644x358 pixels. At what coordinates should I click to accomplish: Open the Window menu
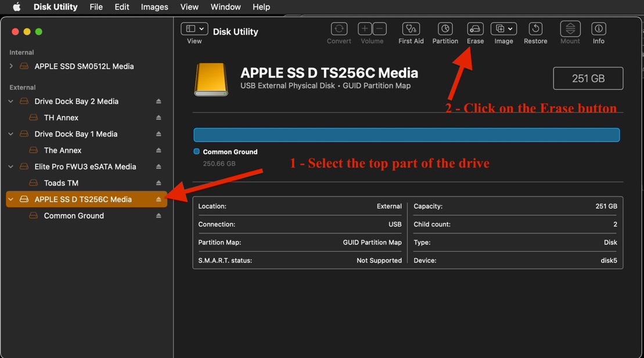click(225, 7)
